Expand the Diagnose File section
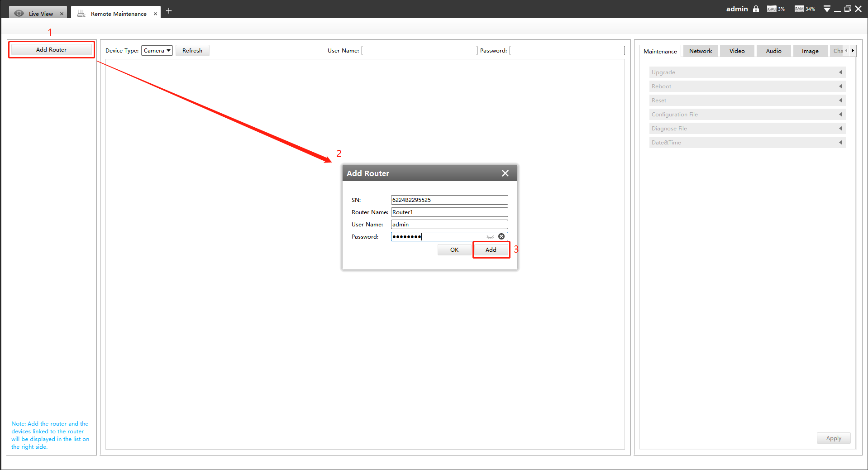868x470 pixels. pos(747,129)
